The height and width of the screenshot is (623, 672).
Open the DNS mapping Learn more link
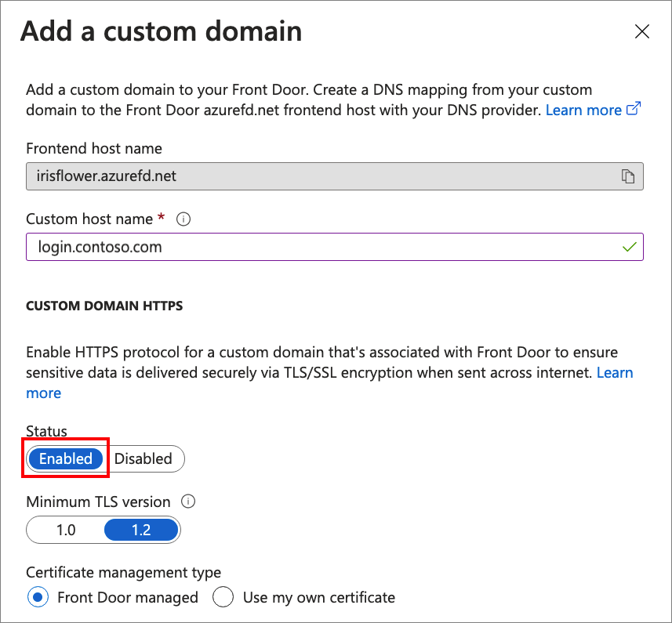coord(583,110)
